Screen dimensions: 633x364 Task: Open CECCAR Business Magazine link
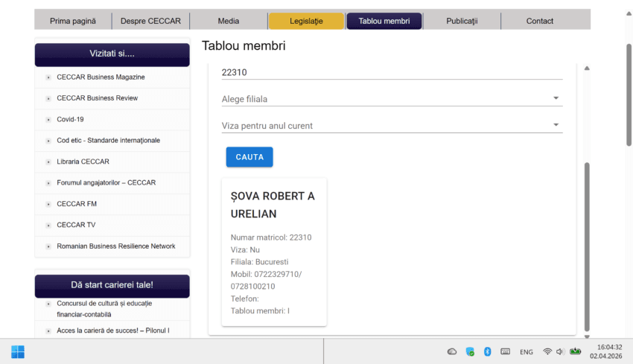[101, 77]
